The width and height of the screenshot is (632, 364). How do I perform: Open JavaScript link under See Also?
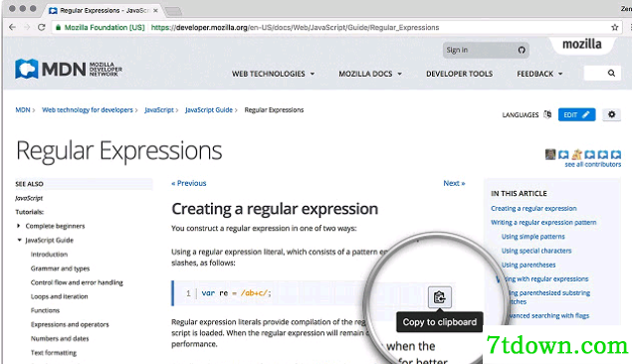coord(29,198)
